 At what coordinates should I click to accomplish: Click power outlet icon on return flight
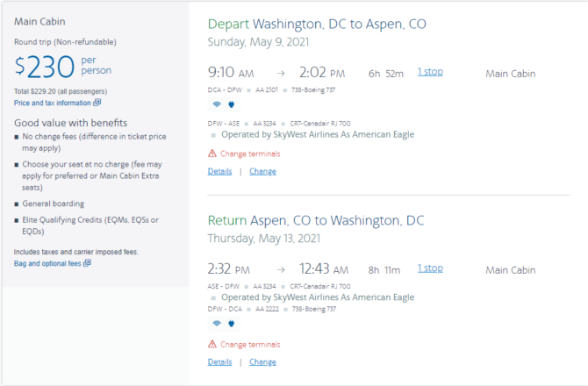pos(232,324)
